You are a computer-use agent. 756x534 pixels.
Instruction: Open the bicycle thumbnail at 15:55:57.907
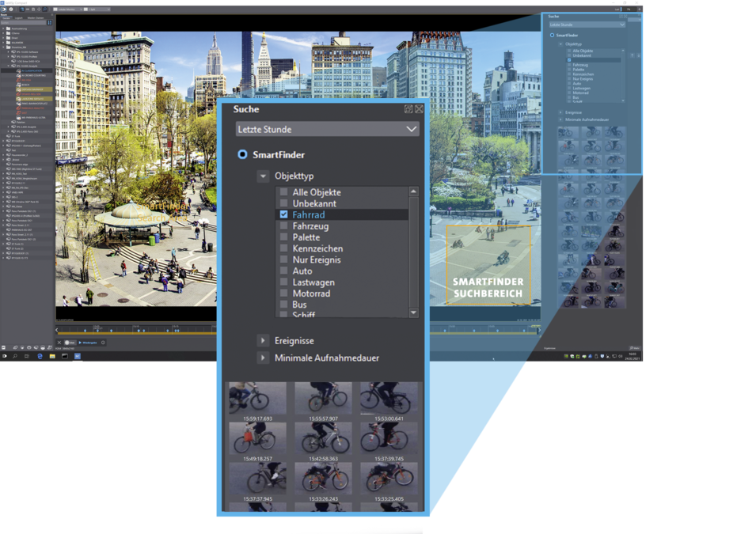[x=323, y=398]
